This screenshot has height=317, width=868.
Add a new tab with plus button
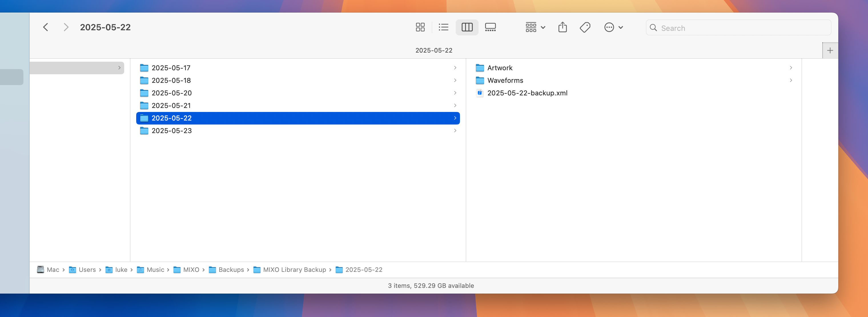[x=830, y=51]
